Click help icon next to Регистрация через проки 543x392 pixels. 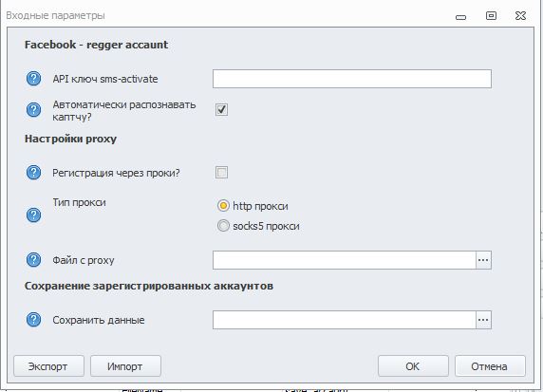tap(33, 172)
